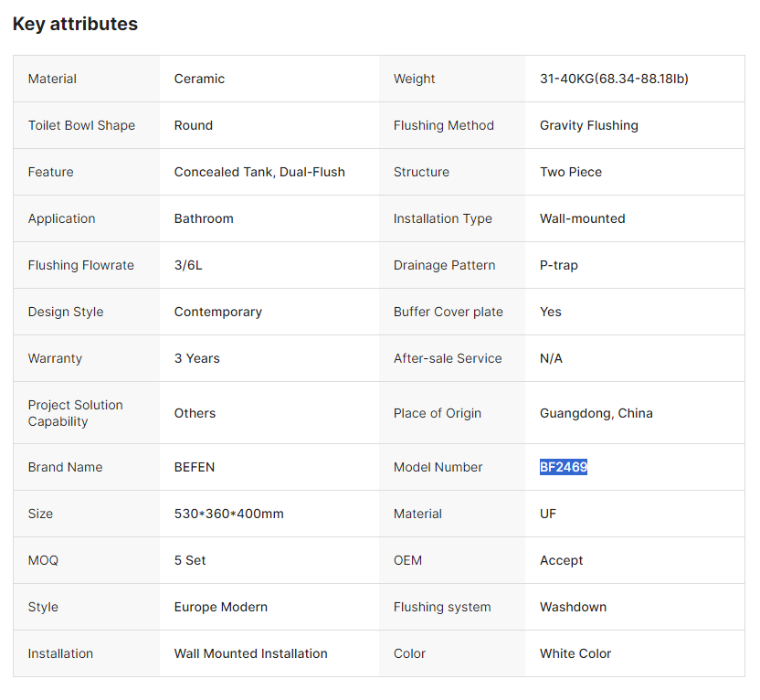Click the 3 Years warranty value

tap(196, 358)
